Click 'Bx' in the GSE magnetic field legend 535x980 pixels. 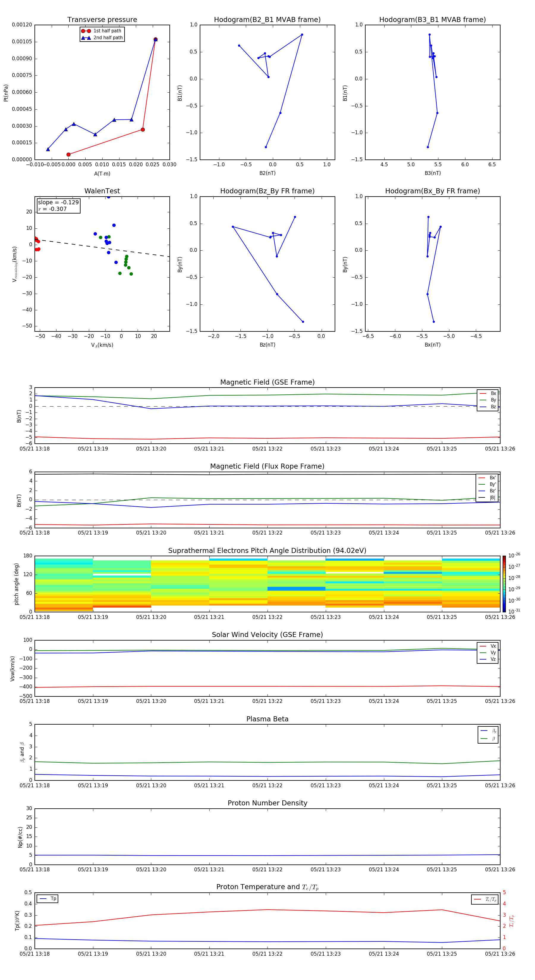click(x=488, y=394)
